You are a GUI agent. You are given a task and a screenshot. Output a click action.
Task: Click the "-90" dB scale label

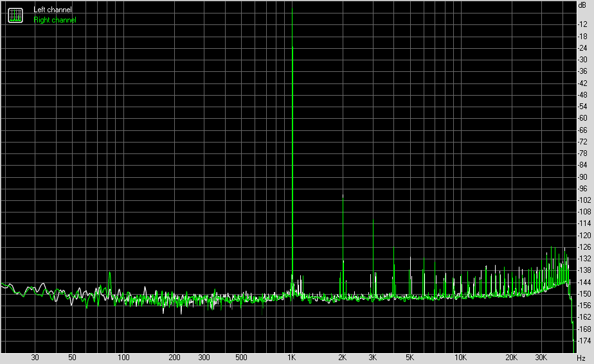[582, 177]
